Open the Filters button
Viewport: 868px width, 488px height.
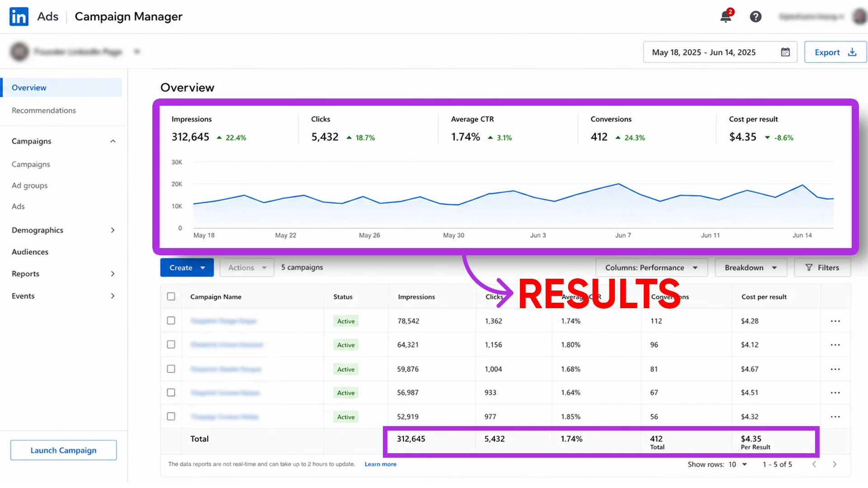point(822,267)
